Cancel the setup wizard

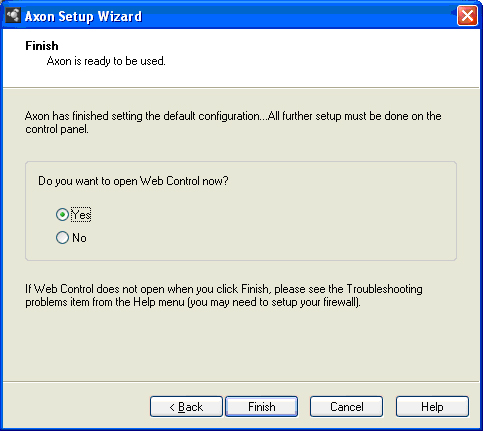(x=346, y=407)
